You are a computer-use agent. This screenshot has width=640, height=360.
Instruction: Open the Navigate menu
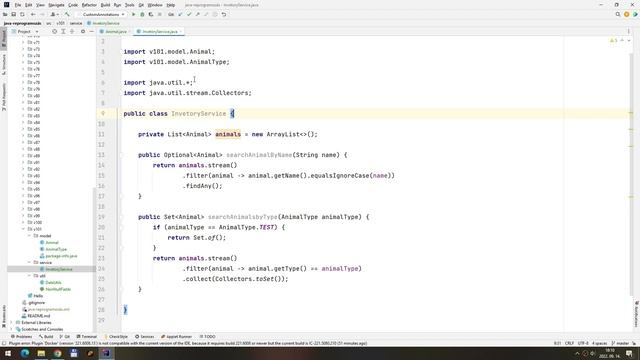click(x=56, y=5)
